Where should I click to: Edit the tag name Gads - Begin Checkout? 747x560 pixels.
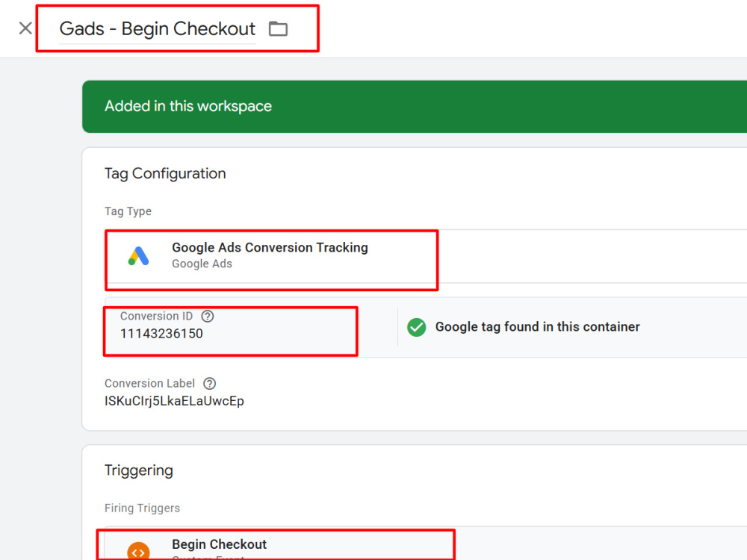157,29
